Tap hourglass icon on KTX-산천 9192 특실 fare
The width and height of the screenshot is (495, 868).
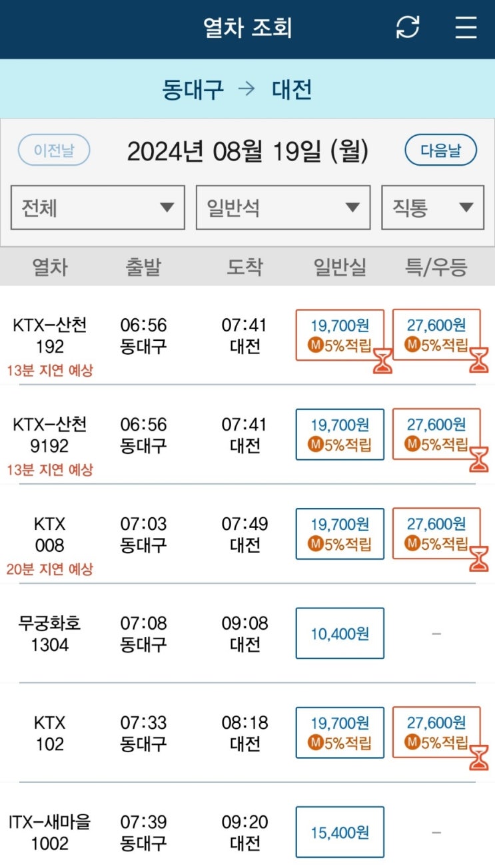pos(479,459)
